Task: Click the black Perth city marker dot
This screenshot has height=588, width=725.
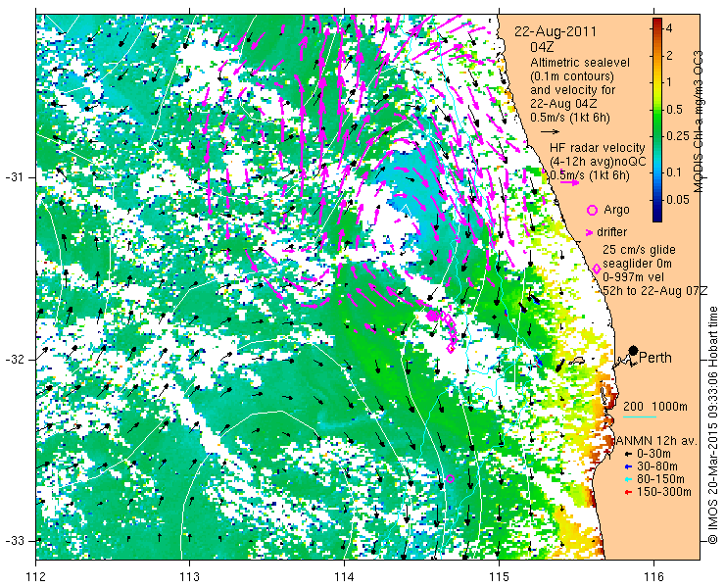Action: 634,350
